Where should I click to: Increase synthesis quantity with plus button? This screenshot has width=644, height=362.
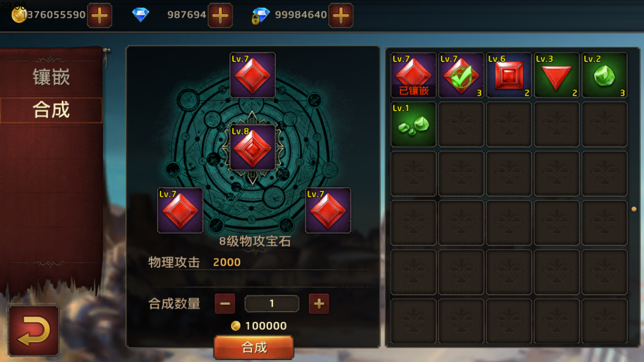pyautogui.click(x=319, y=304)
